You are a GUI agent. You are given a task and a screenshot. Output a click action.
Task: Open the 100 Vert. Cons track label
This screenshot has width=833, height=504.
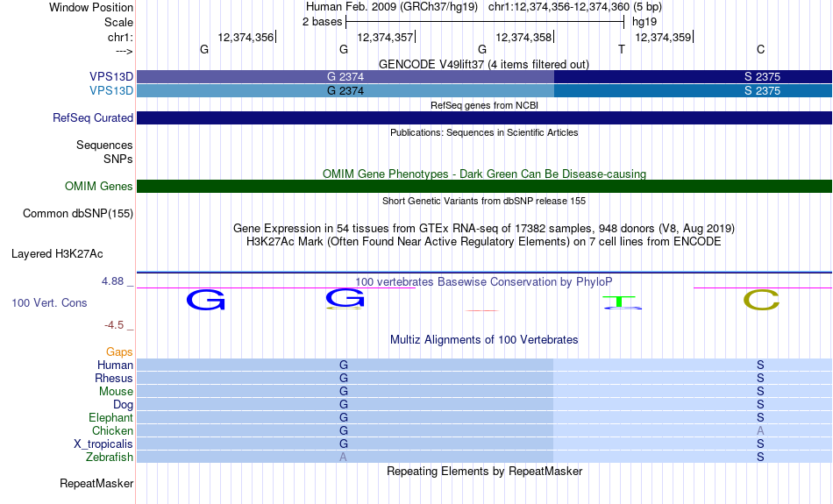pos(49,302)
